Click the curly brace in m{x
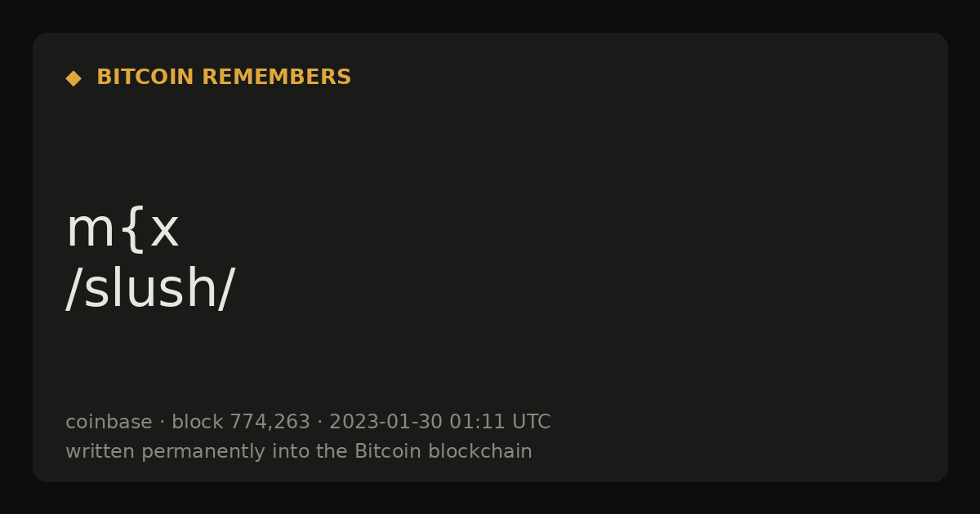 pyautogui.click(x=131, y=231)
